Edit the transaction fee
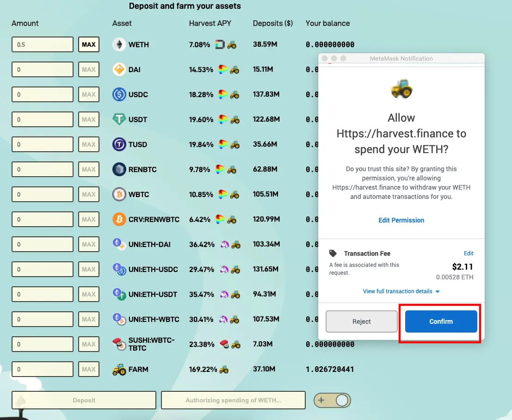 pyautogui.click(x=469, y=253)
